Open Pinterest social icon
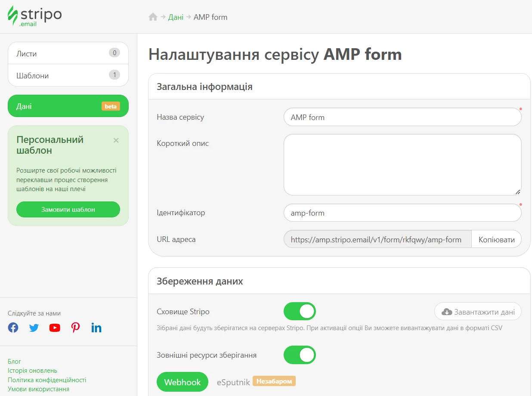The image size is (532, 396). click(76, 328)
